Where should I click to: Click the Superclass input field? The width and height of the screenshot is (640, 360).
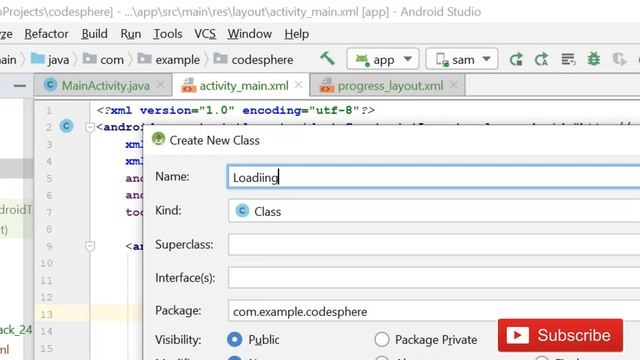tap(433, 244)
